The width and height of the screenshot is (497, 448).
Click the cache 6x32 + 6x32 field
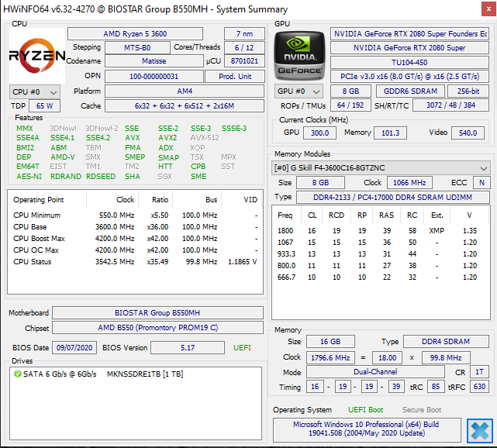185,106
